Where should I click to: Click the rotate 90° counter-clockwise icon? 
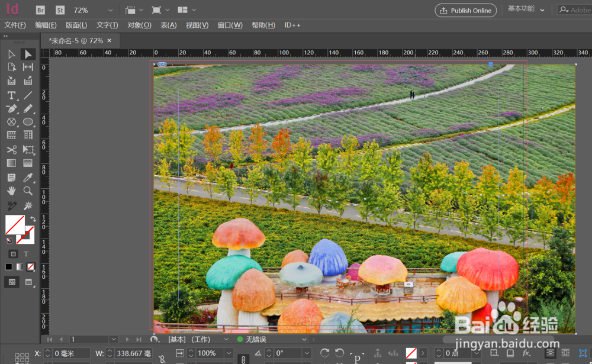coord(340,353)
